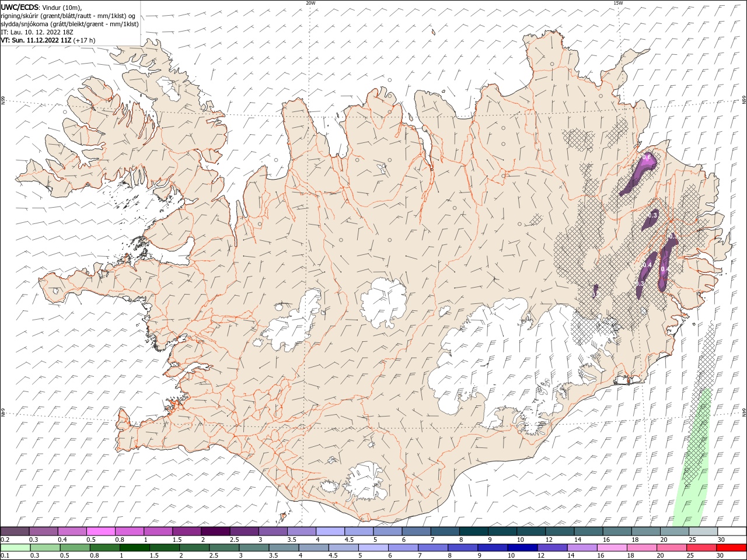
Task: Pick magenta 1 swatch in snow scale
Action: [158, 531]
